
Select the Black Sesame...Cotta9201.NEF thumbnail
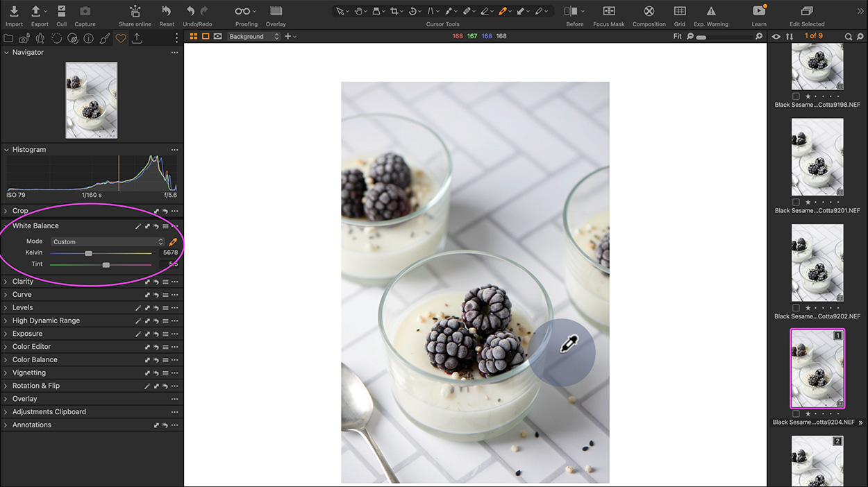tap(817, 156)
